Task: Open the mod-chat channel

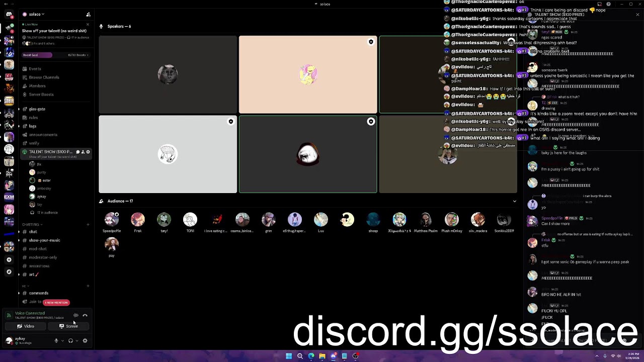Action: pyautogui.click(x=38, y=249)
